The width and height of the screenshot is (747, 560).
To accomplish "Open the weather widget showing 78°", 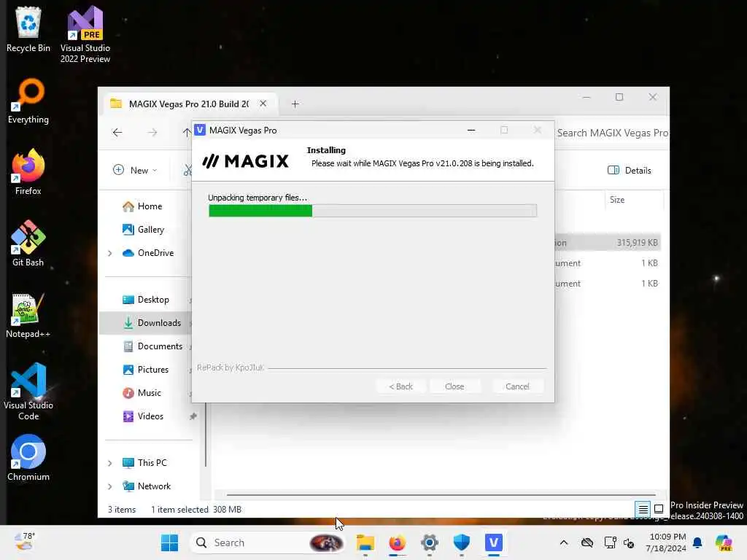I will tap(25, 542).
